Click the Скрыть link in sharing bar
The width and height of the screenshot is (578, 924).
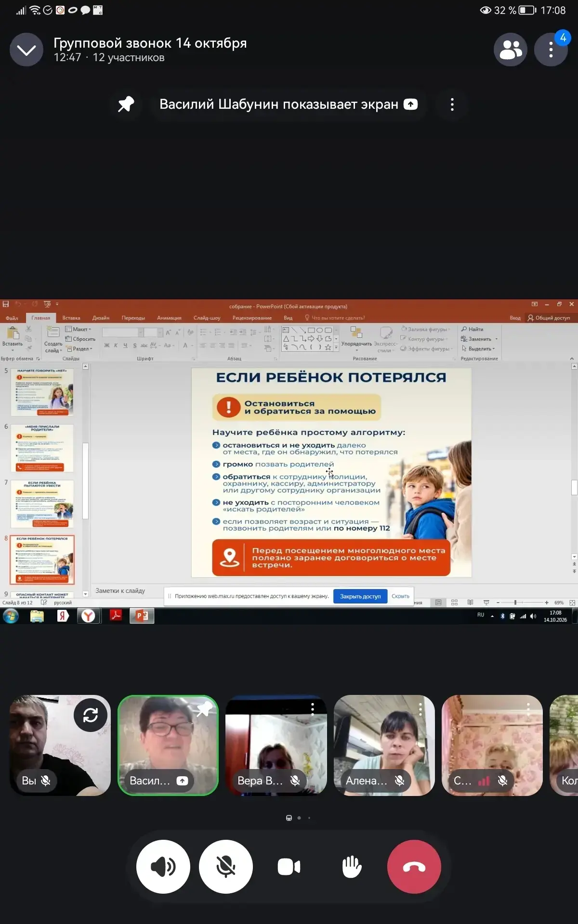pyautogui.click(x=400, y=596)
